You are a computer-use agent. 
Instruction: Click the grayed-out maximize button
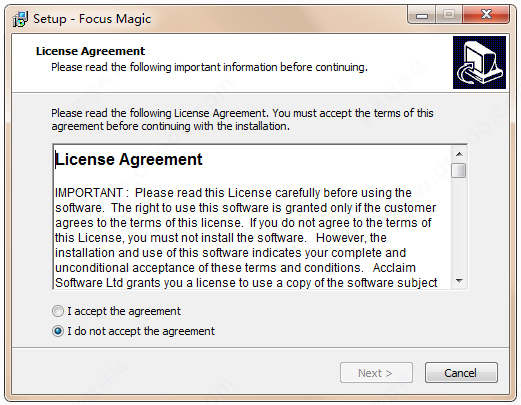click(449, 15)
